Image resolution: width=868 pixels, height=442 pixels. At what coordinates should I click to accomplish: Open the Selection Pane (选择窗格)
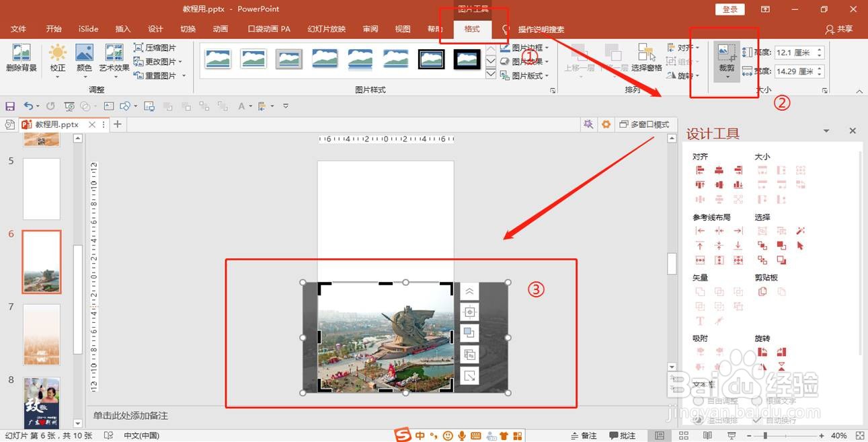pos(647,59)
